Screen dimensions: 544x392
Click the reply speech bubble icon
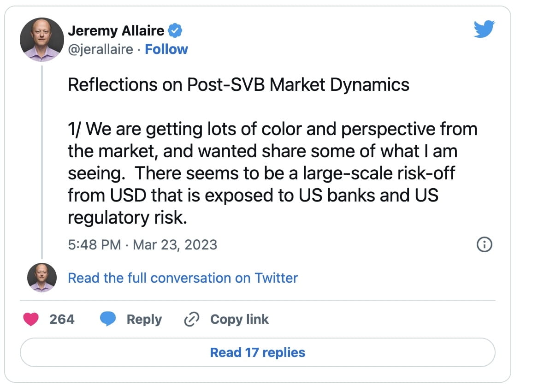click(x=107, y=319)
